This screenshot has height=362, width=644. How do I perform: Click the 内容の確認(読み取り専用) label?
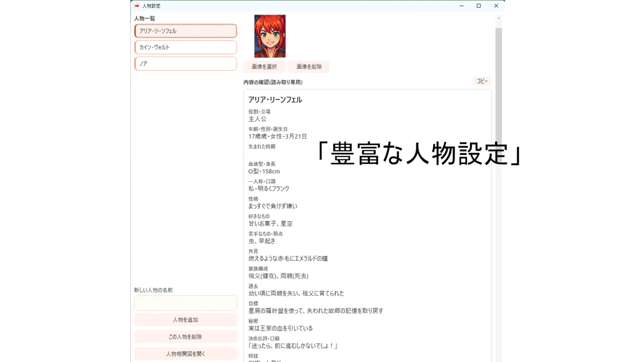(x=273, y=83)
